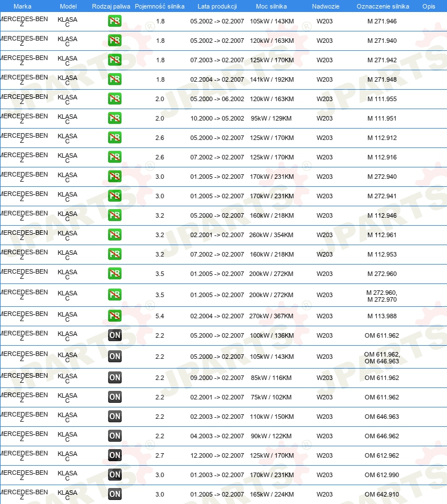The image size is (447, 504).
Task: Click petrol icon in M 112.916 row
Action: (115, 157)
